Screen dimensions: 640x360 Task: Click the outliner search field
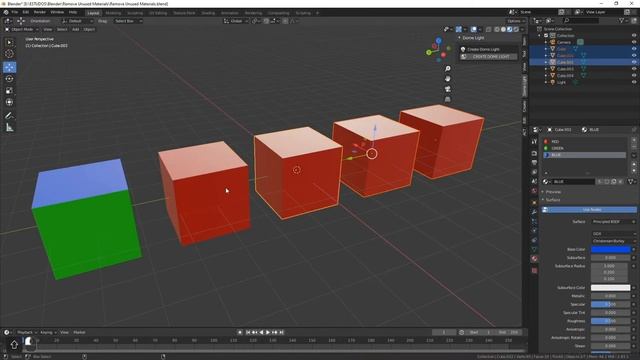[x=581, y=20]
